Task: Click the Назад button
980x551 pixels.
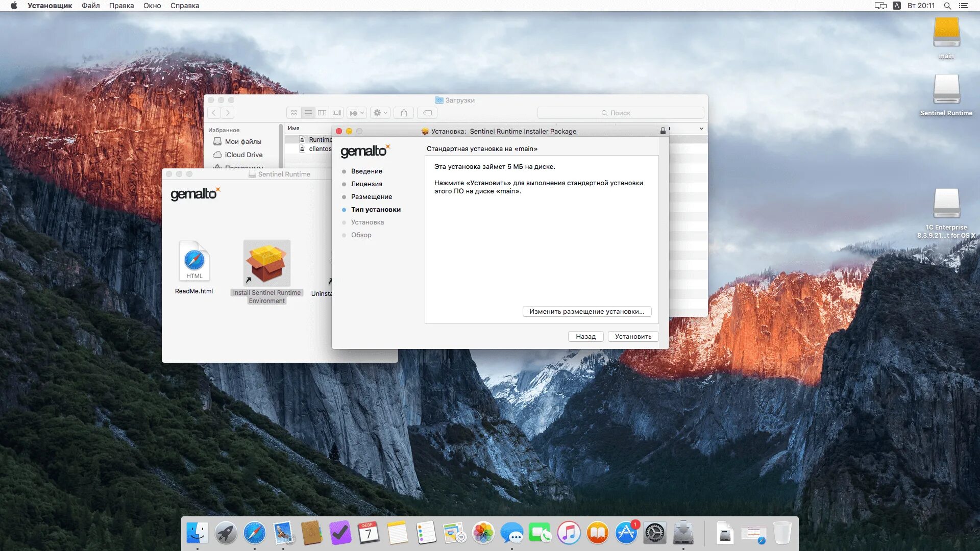Action: [x=585, y=336]
